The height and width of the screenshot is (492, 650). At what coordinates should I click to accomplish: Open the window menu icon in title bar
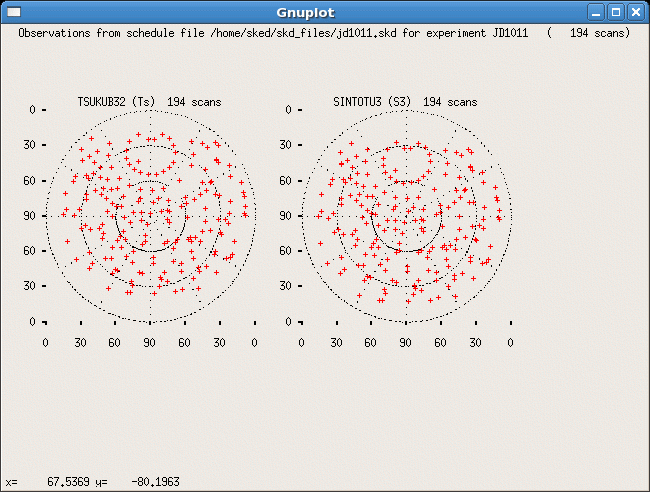[13, 12]
